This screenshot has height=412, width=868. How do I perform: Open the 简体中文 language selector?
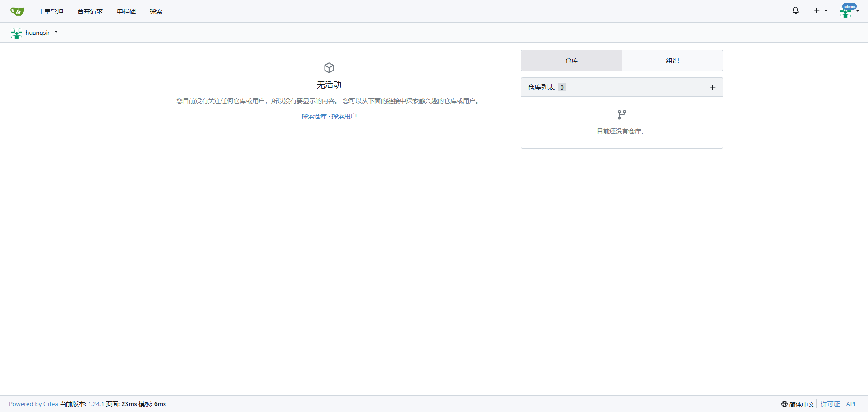797,404
